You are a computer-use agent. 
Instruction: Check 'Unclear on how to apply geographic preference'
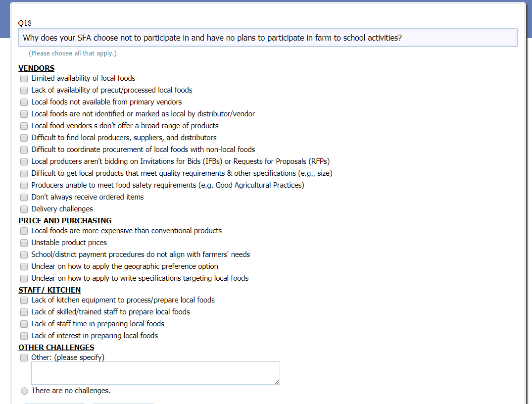[24, 266]
